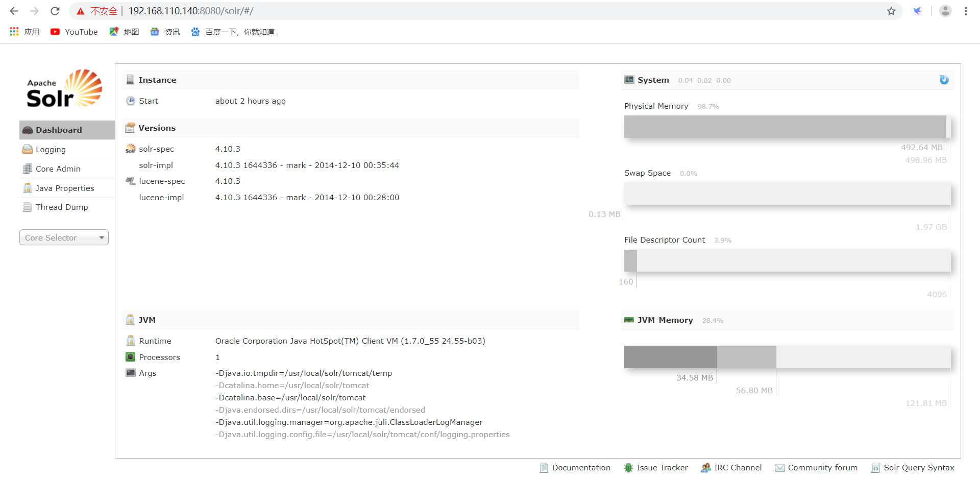Open the 应用 apps bookmark
Screen dimensions: 980x502
24,32
